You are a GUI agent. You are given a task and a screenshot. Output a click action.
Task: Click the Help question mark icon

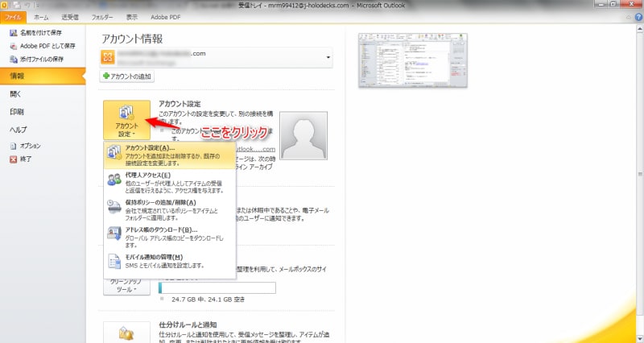point(638,17)
